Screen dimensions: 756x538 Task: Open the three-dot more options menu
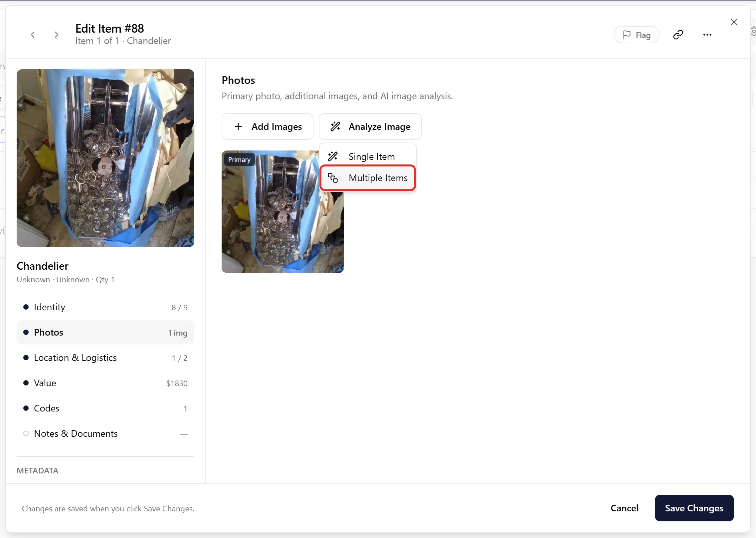tap(707, 35)
